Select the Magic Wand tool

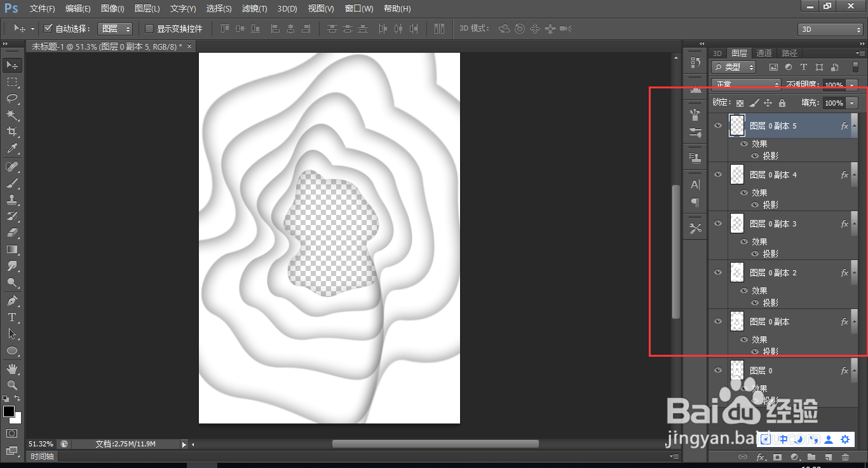coord(12,115)
